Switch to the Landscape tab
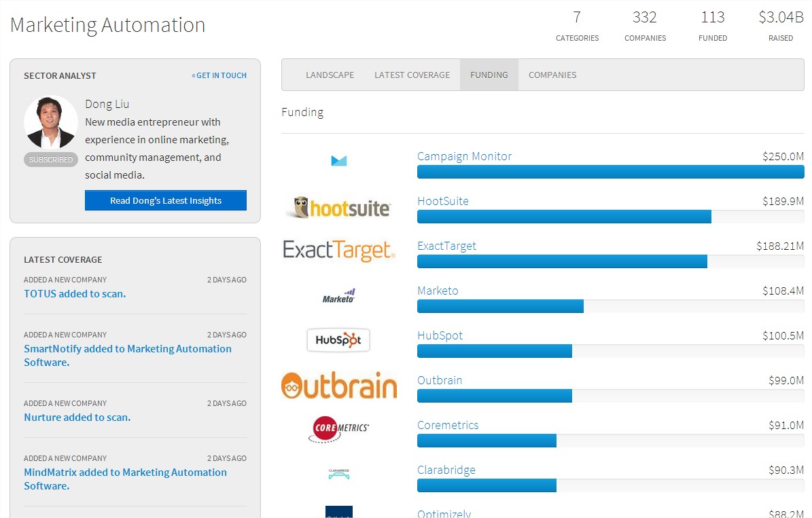The width and height of the screenshot is (812, 518). (x=330, y=75)
